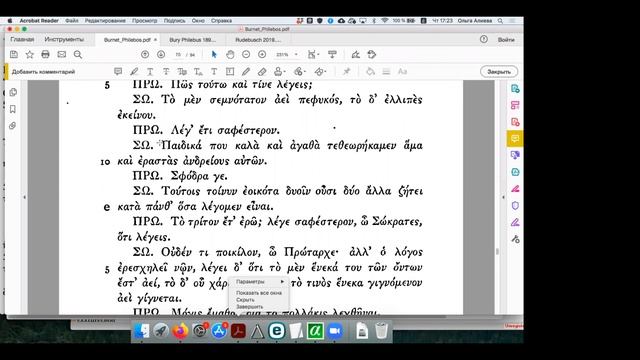
Task: Close the Burnet_Philebos.pdf tab
Action: click(155, 40)
